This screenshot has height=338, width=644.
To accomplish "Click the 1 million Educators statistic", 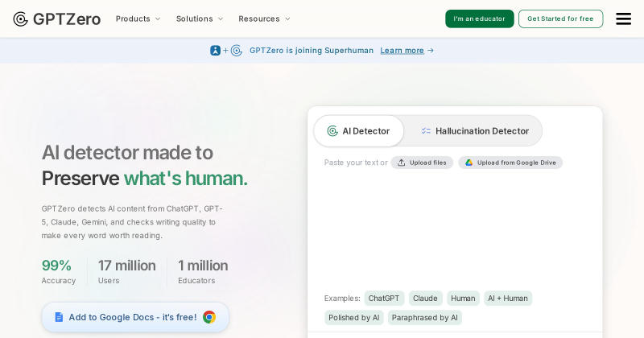I will (x=203, y=271).
